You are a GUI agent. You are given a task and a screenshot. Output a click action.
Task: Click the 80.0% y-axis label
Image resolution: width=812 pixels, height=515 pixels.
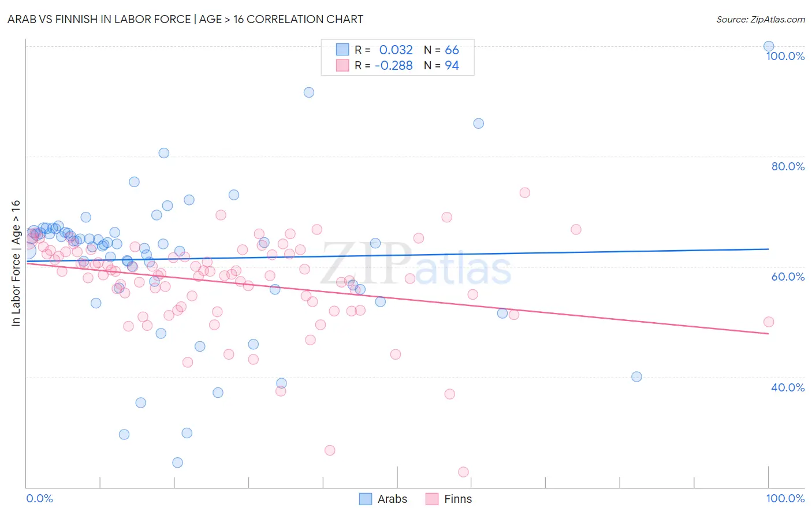(x=788, y=166)
